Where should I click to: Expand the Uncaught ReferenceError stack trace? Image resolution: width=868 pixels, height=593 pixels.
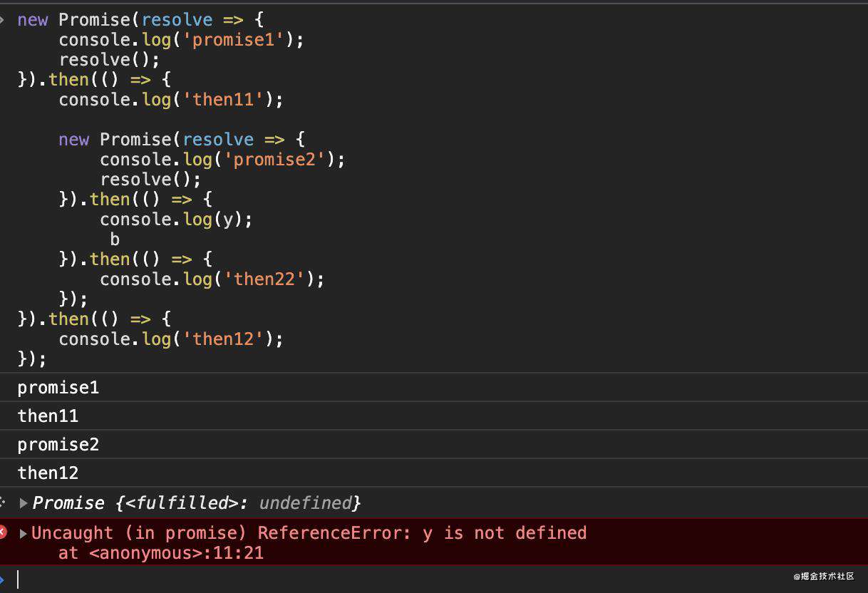[x=24, y=533]
